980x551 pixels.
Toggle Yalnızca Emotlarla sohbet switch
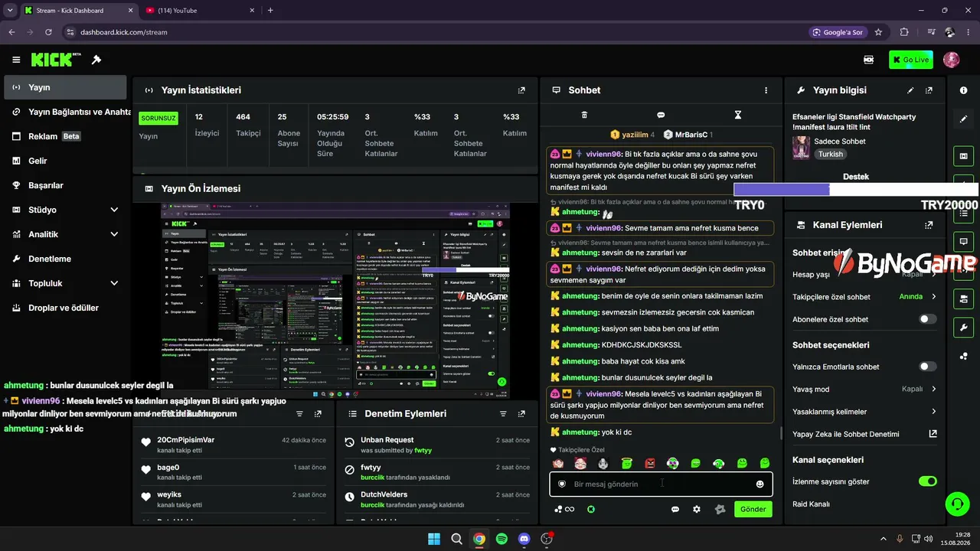(927, 367)
